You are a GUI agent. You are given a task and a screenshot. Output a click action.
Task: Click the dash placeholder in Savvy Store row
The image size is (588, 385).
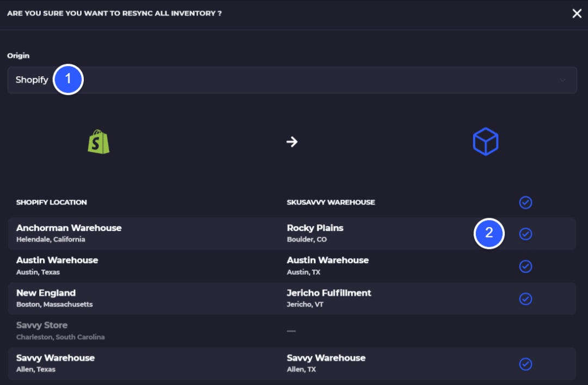tap(291, 331)
